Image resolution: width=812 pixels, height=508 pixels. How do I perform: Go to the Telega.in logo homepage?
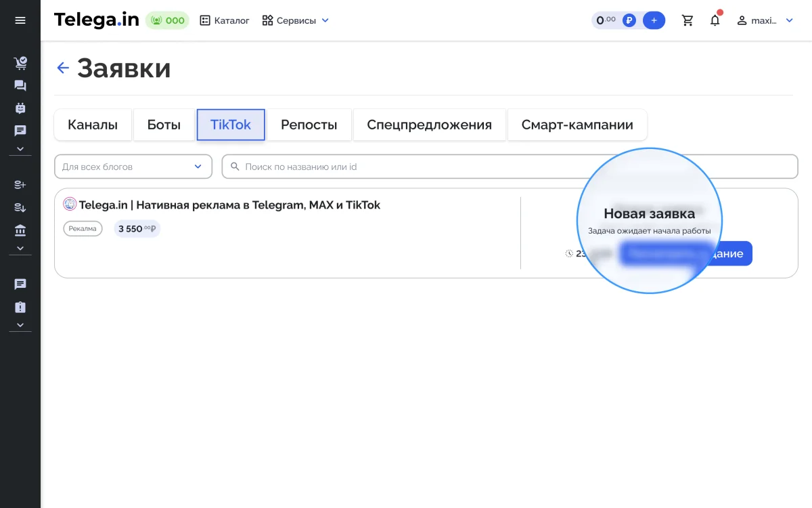96,20
